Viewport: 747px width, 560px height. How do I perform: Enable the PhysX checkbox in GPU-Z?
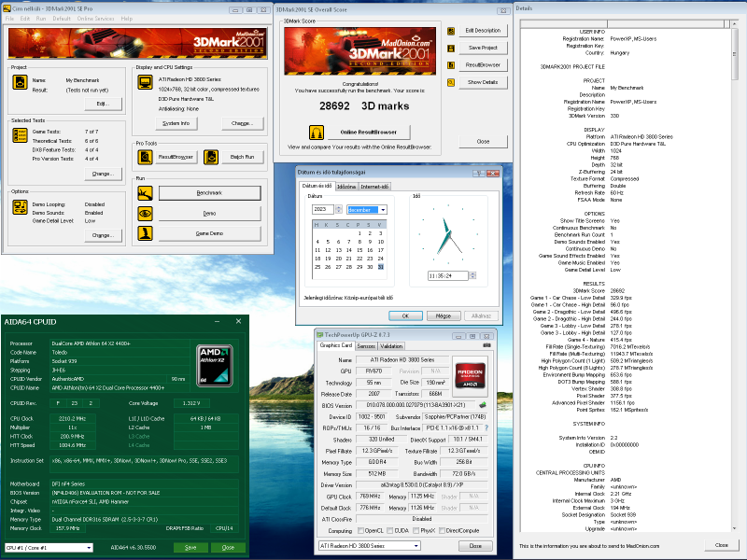click(x=416, y=530)
